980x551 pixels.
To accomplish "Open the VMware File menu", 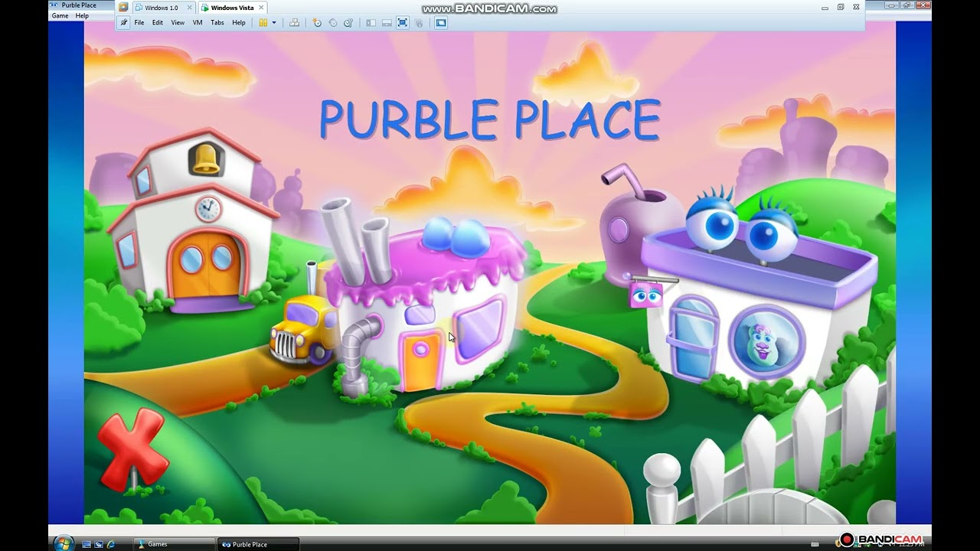I will (139, 23).
